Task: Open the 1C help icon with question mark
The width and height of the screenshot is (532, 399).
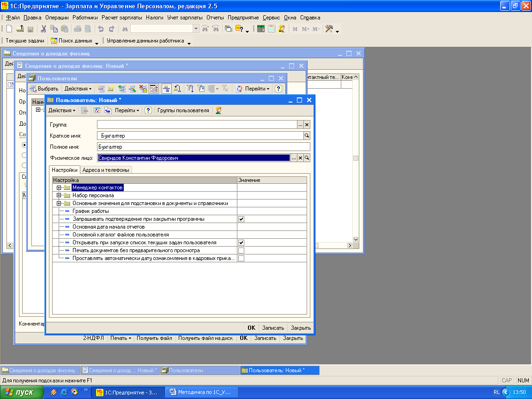Action: pyautogui.click(x=239, y=29)
